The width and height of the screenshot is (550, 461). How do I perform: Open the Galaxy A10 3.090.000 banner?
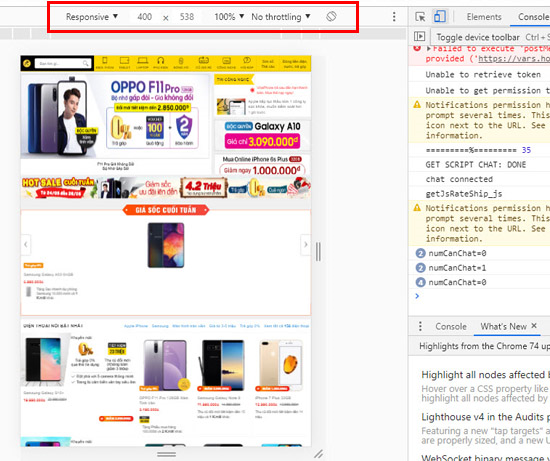(x=262, y=135)
